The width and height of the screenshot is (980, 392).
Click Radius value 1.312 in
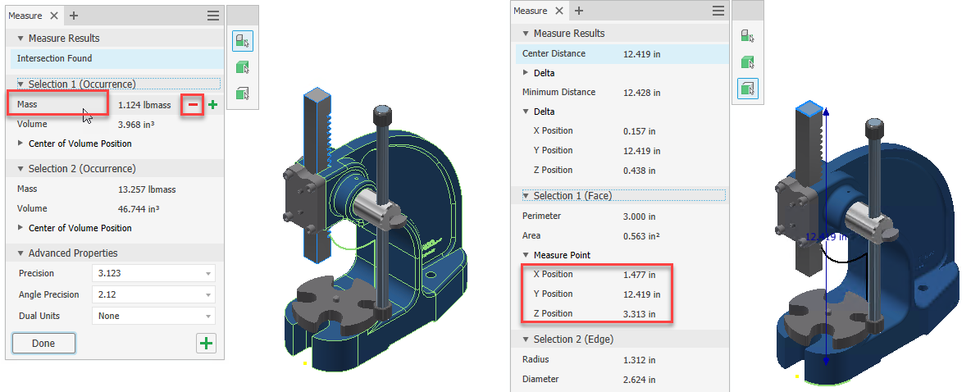[640, 360]
